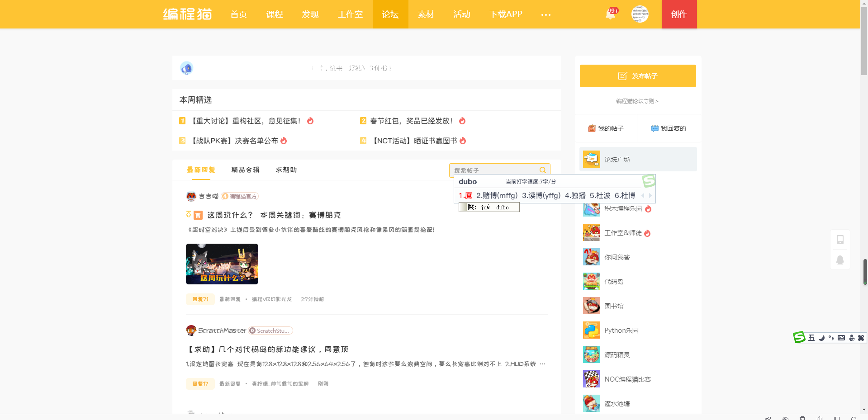Click the 回复71 reply count badge

pyautogui.click(x=200, y=299)
